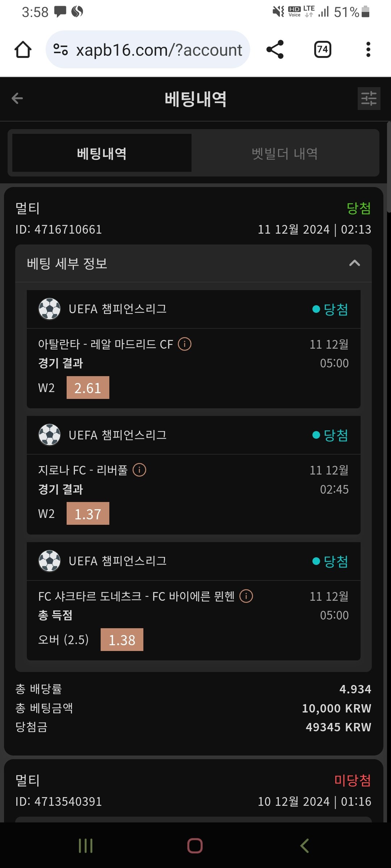Tap the 1.37 odds box for W2
The image size is (391, 868).
88,514
